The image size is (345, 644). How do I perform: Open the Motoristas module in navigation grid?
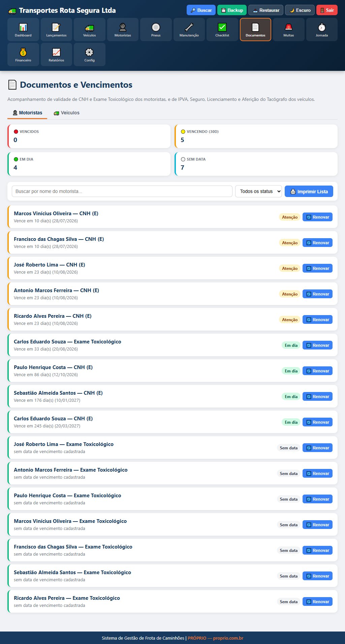click(x=123, y=30)
